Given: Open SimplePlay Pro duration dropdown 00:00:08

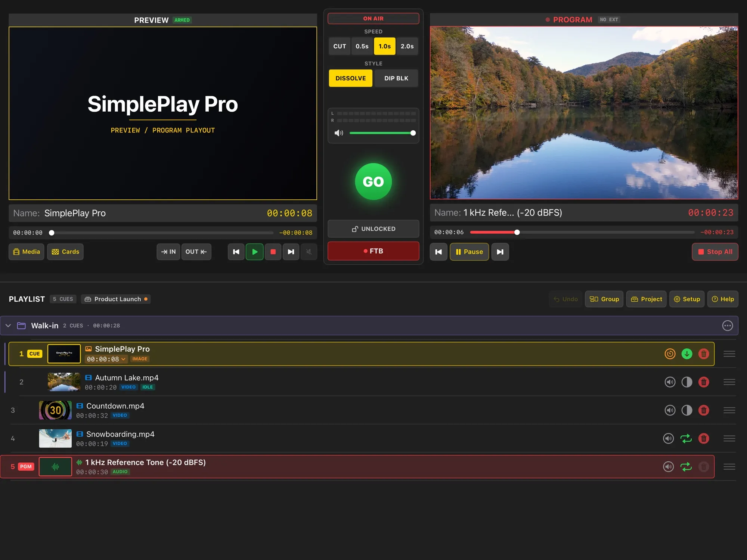Looking at the screenshot, I should 106,359.
